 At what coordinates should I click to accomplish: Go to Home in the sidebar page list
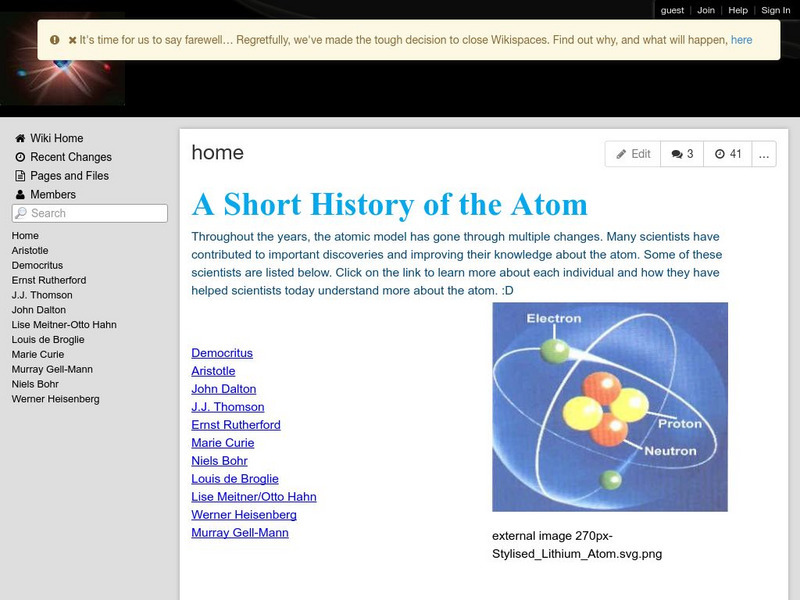pyautogui.click(x=25, y=236)
